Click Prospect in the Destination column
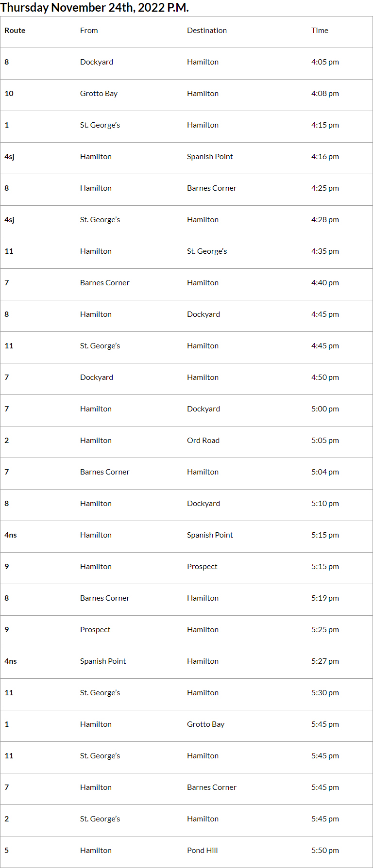The height and width of the screenshot is (868, 373). click(x=202, y=567)
